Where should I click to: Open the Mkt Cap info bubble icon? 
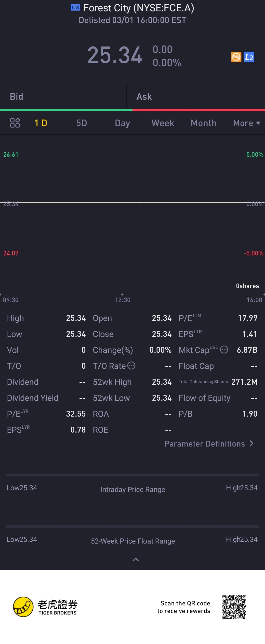click(x=224, y=350)
